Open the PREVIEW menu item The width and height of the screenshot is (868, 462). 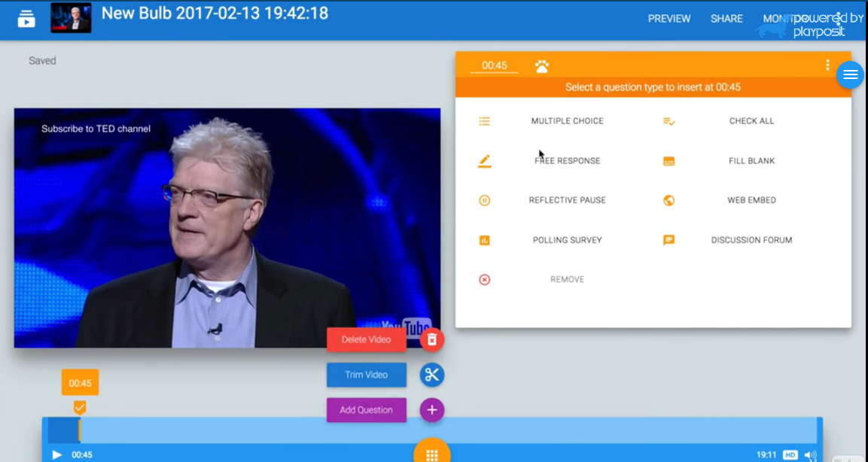click(669, 19)
